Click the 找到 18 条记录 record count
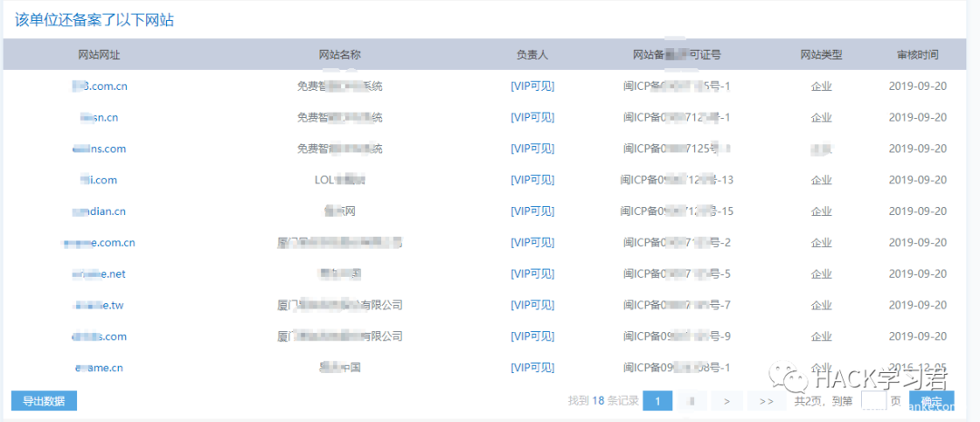Image resolution: width=980 pixels, height=422 pixels. point(603,401)
